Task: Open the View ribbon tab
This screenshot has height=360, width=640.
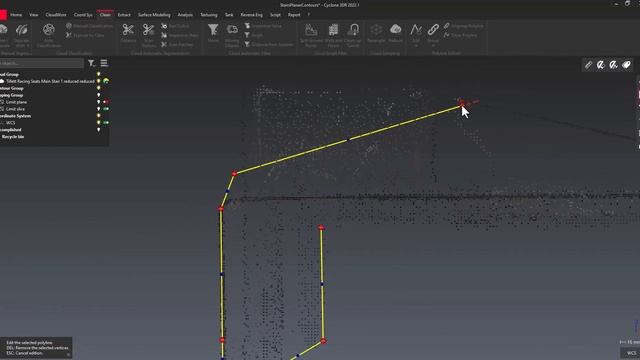Action: click(33, 15)
